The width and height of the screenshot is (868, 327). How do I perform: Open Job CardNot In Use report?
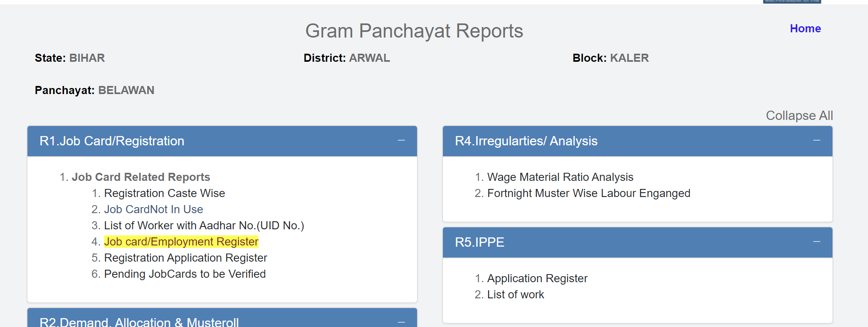click(153, 210)
